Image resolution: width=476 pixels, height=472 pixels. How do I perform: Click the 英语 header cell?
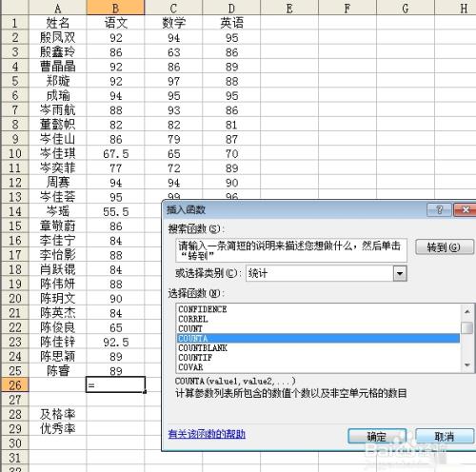click(231, 23)
